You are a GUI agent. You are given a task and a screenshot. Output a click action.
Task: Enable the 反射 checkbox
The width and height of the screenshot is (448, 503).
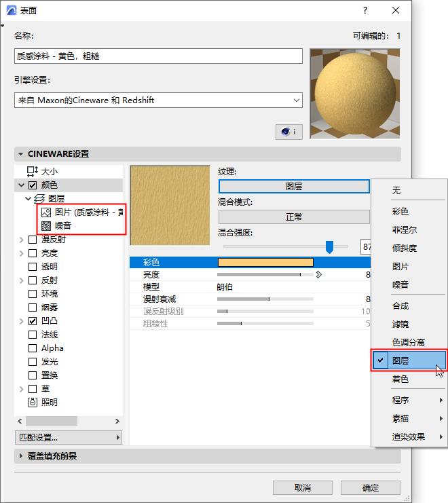33,280
